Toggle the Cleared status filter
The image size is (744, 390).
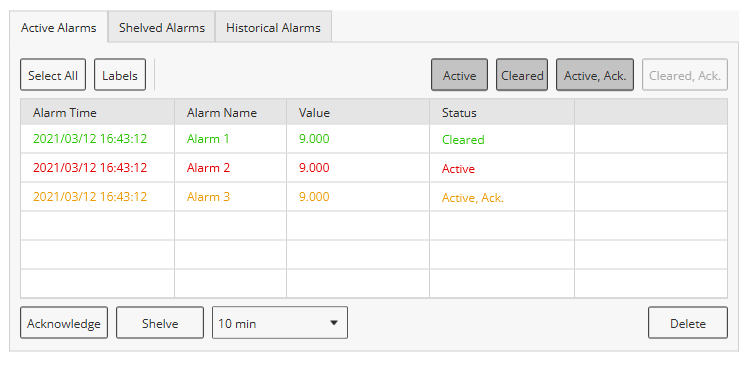tap(522, 75)
